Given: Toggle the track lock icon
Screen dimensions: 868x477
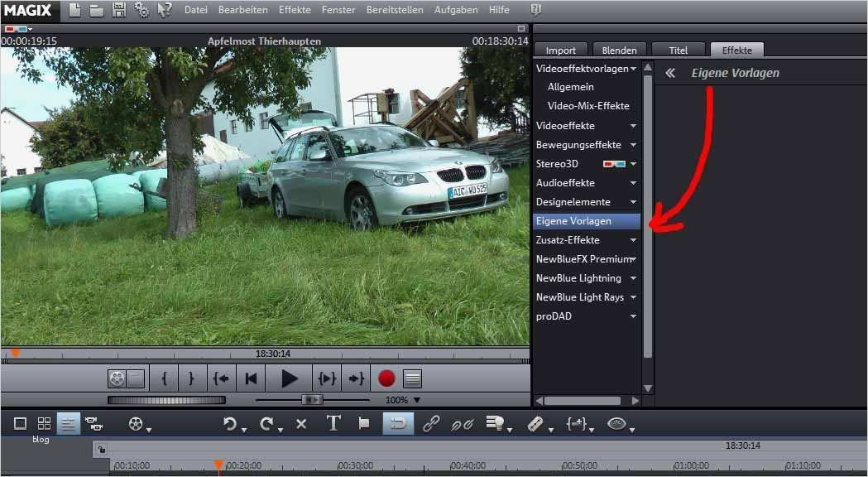Looking at the screenshot, I should pyautogui.click(x=101, y=450).
